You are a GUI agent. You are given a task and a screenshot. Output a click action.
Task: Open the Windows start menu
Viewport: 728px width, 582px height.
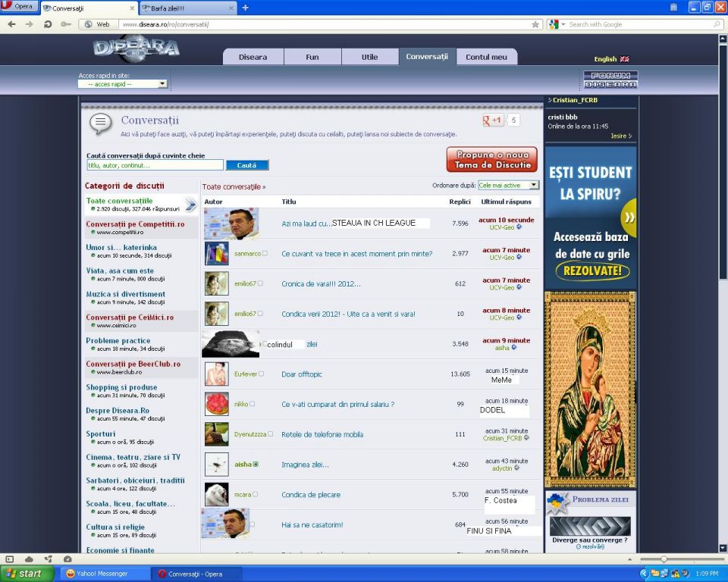(27, 574)
